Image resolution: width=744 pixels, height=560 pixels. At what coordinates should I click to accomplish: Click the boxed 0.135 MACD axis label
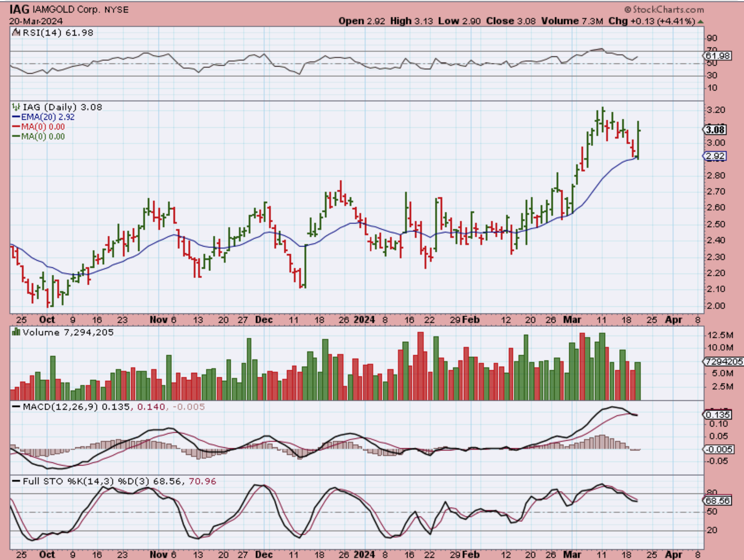[718, 415]
